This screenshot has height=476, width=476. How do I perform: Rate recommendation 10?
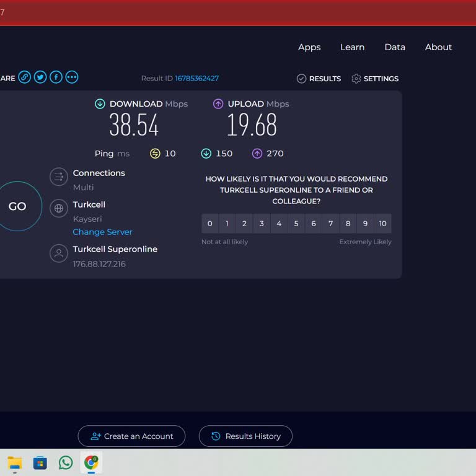point(383,224)
